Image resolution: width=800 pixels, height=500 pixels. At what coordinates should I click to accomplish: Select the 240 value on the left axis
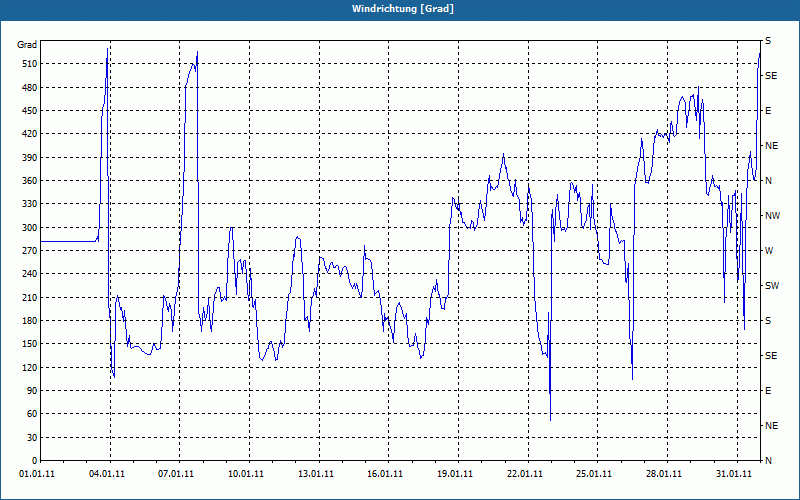(x=30, y=274)
